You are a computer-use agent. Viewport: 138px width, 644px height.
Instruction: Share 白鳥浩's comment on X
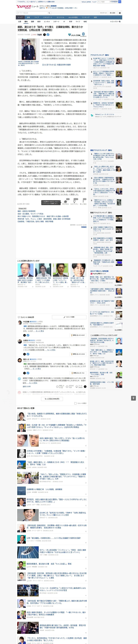[24, 354]
